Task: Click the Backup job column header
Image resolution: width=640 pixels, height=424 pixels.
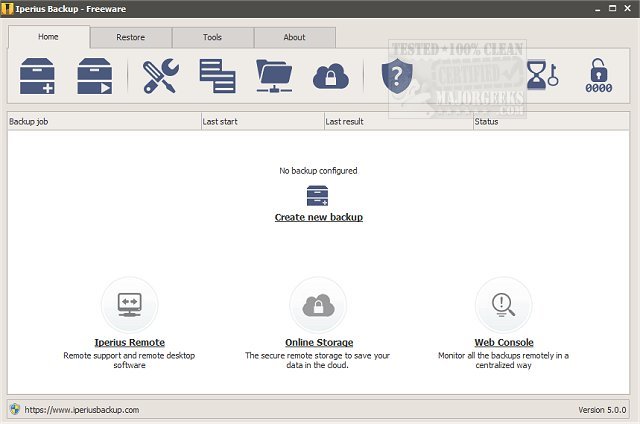Action: [103, 122]
